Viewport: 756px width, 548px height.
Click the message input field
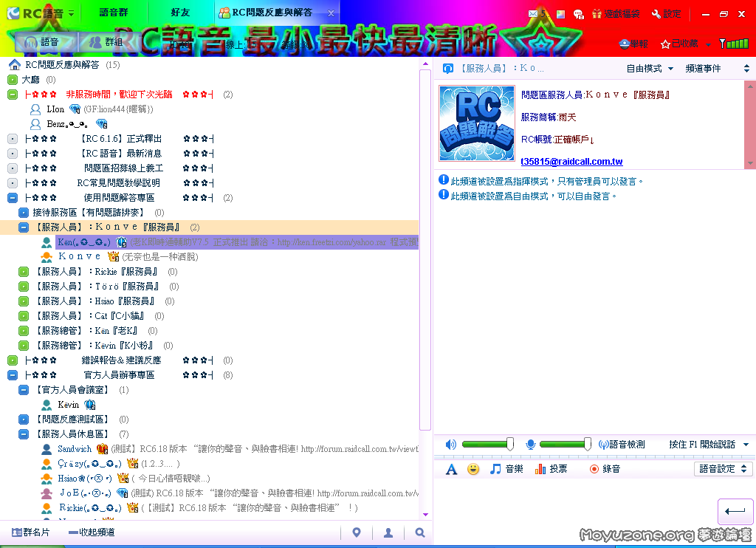click(574, 507)
